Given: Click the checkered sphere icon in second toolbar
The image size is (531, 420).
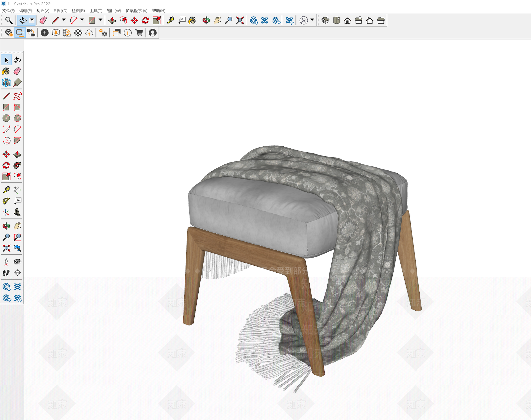Looking at the screenshot, I should [x=78, y=33].
